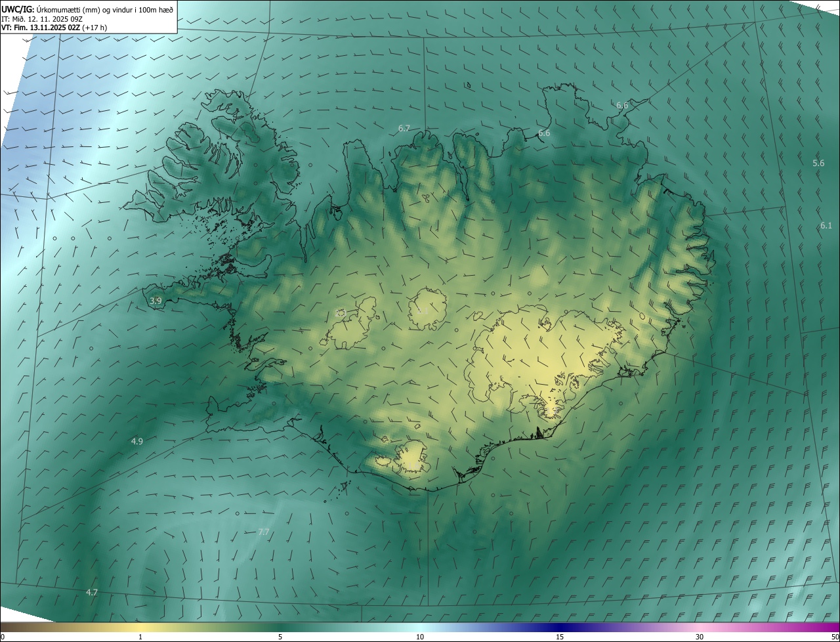Click the "3.9" value label
840x642 pixels.
pyautogui.click(x=156, y=301)
